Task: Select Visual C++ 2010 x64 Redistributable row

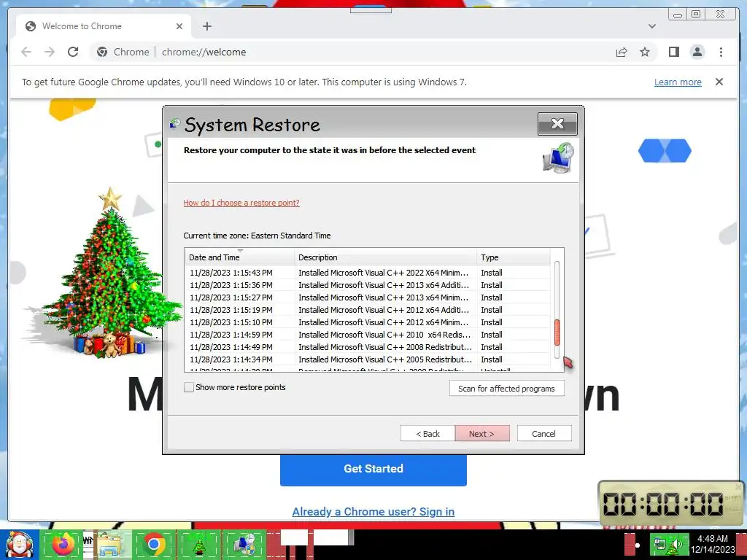Action: (368, 335)
